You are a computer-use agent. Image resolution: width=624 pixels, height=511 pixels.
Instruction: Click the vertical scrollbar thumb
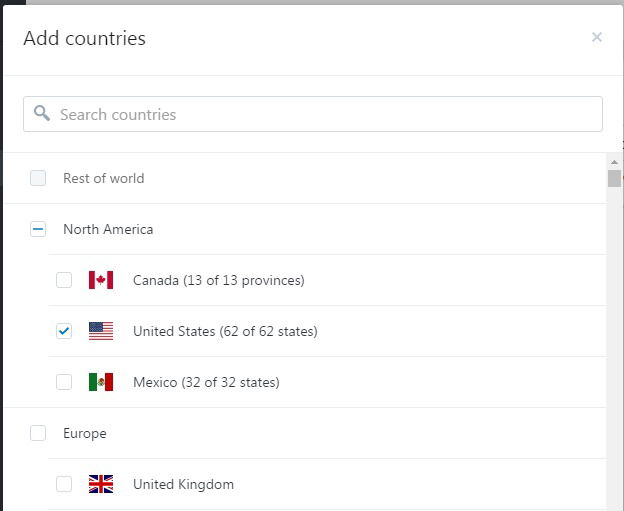pyautogui.click(x=614, y=178)
